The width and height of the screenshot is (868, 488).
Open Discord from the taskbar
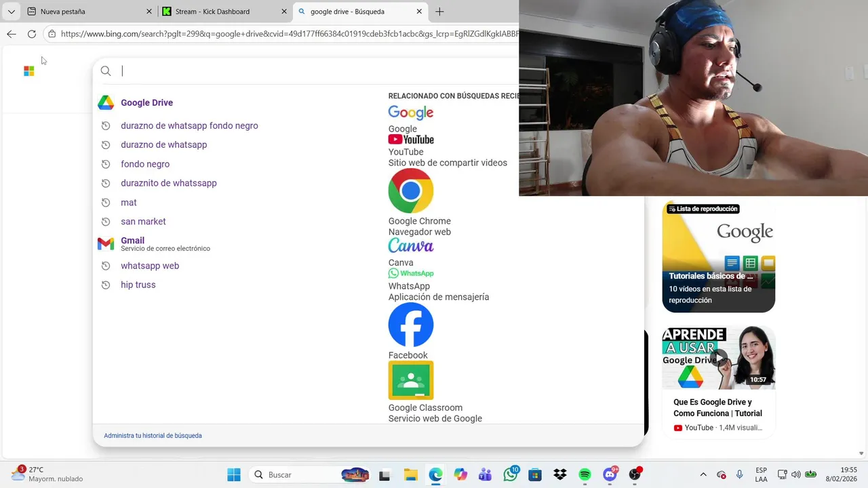coord(610,474)
